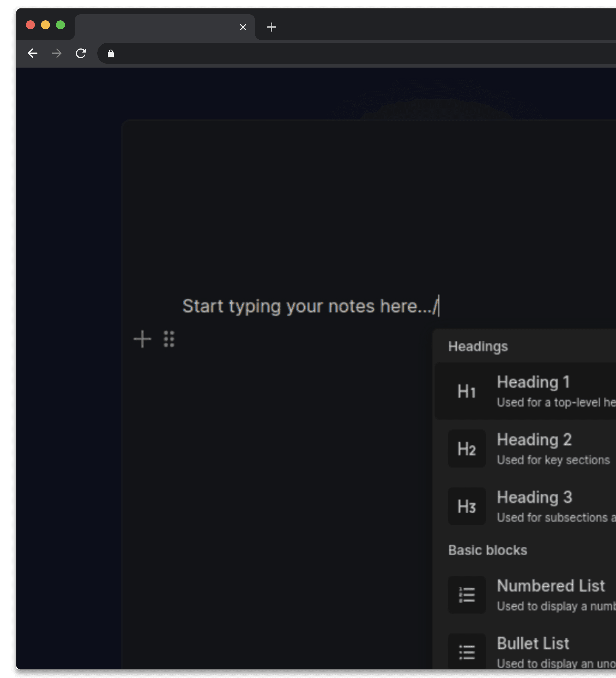This screenshot has width=616, height=678.
Task: Go back with browser back arrow
Action: coord(33,53)
